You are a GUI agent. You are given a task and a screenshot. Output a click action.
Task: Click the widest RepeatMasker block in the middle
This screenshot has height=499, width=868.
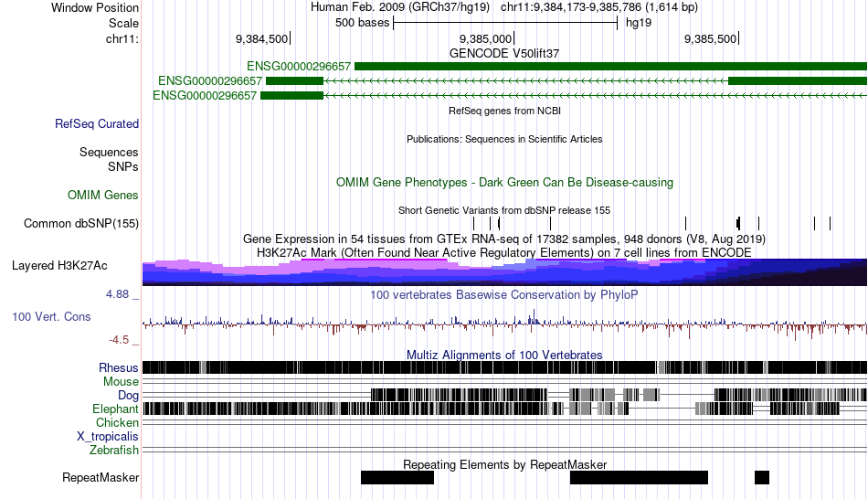[x=639, y=477]
